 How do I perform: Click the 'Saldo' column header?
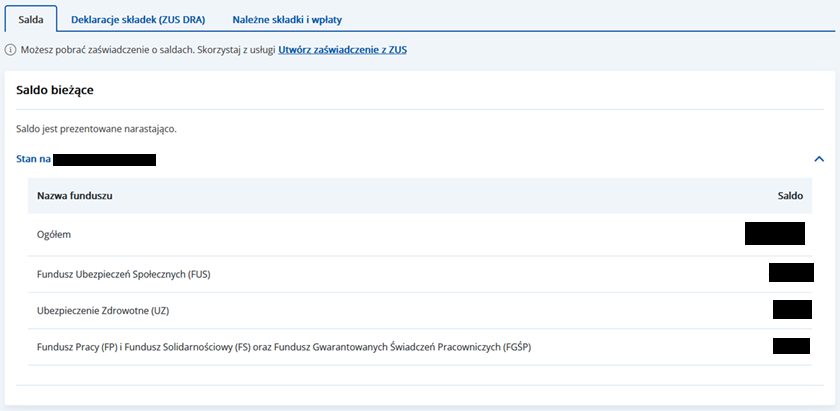pyautogui.click(x=790, y=195)
